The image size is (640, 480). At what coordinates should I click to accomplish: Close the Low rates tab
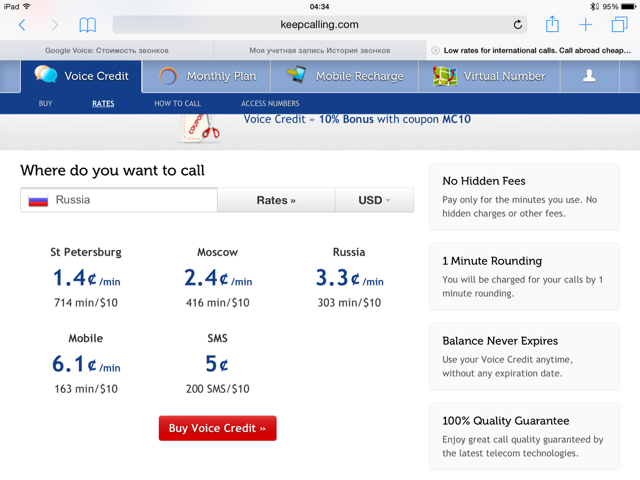pos(435,50)
